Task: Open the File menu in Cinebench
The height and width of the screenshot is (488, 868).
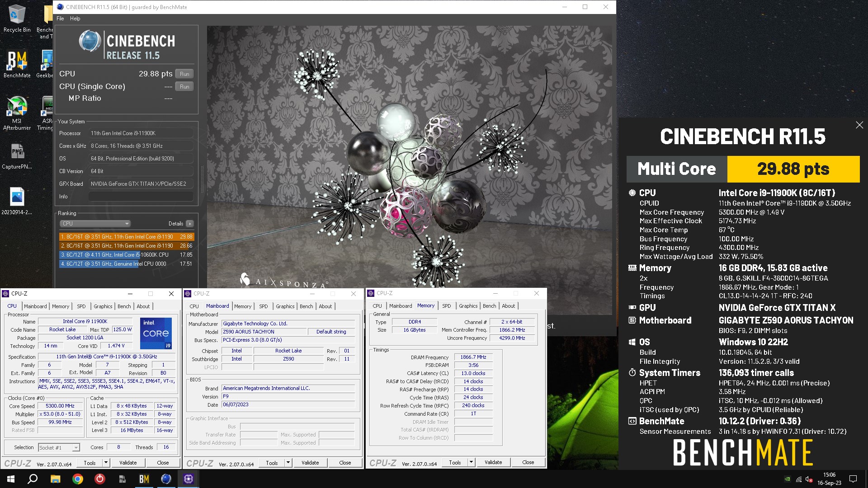Action: (60, 19)
